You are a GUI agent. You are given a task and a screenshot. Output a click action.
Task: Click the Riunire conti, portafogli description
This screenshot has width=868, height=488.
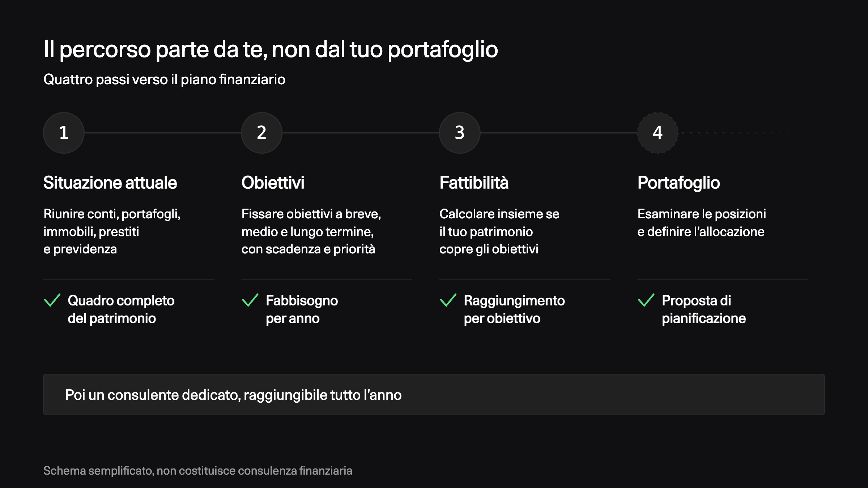112,231
